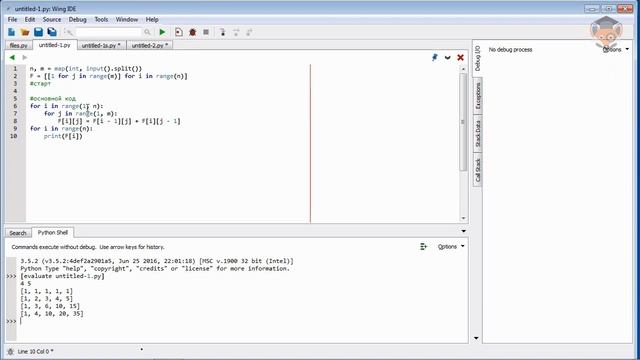The height and width of the screenshot is (360, 640).
Task: Switch to the untitled-2.py tab
Action: point(150,45)
